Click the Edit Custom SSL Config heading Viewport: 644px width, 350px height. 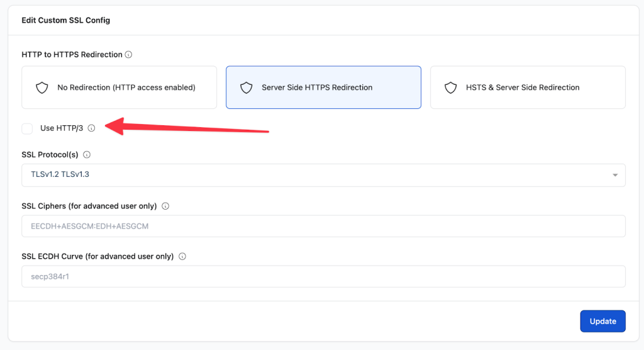click(66, 20)
